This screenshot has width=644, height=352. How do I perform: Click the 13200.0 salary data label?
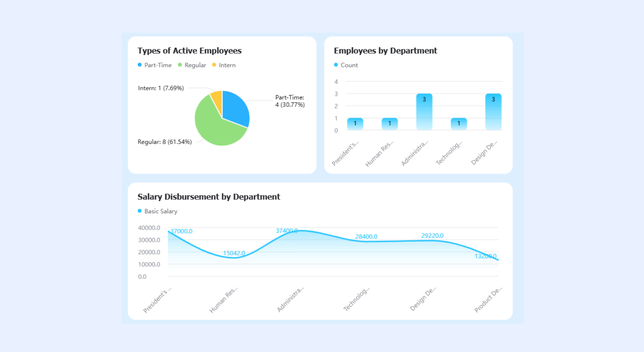click(485, 256)
